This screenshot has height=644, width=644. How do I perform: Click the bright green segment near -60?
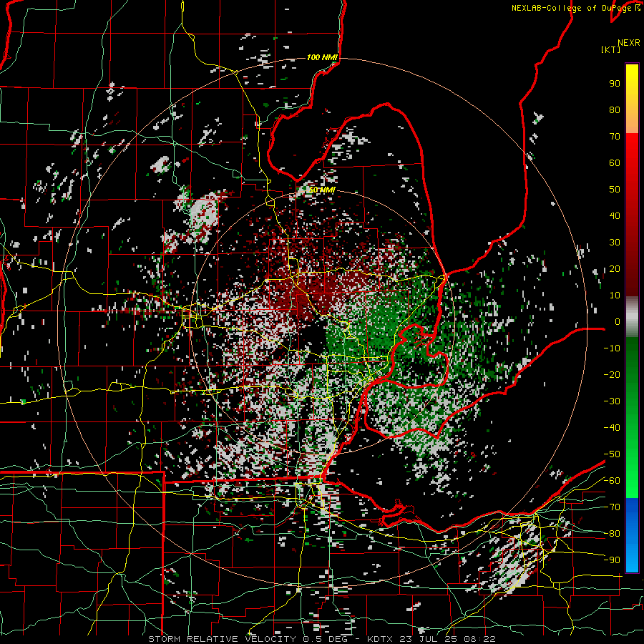click(x=632, y=484)
